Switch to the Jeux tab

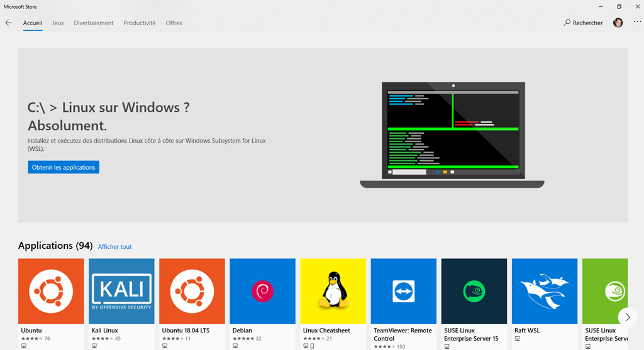pos(58,23)
